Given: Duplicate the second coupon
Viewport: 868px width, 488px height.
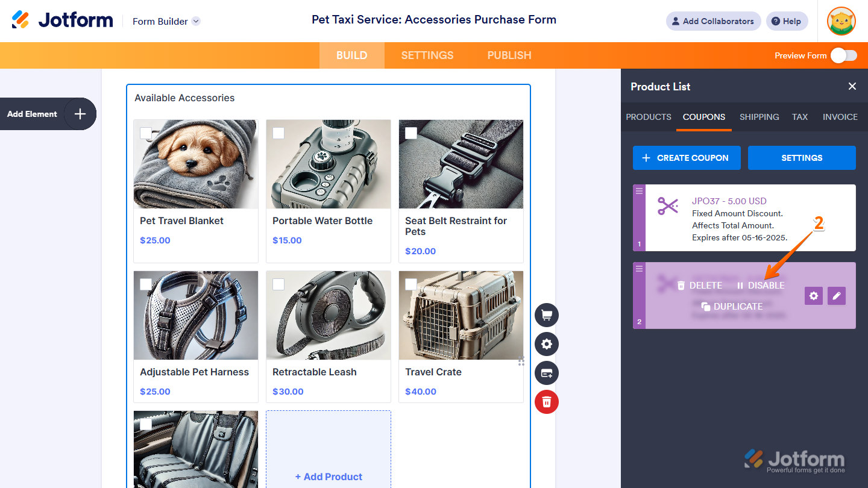Looking at the screenshot, I should coord(732,307).
